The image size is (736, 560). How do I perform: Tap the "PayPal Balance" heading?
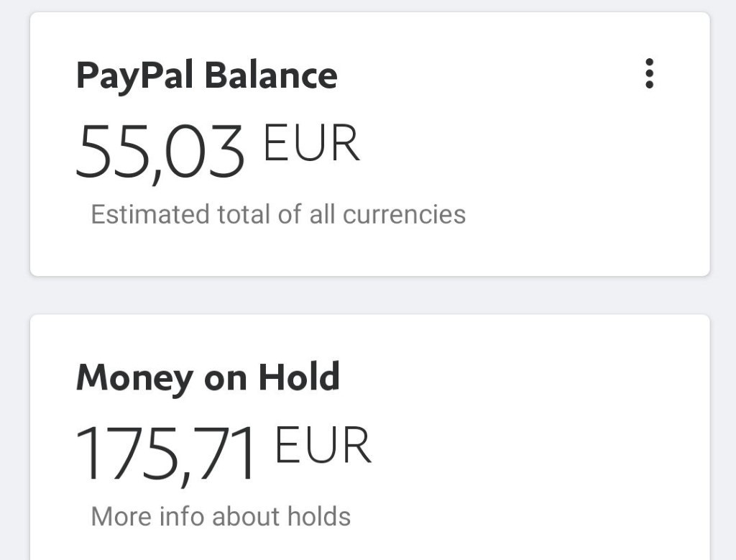coord(206,75)
